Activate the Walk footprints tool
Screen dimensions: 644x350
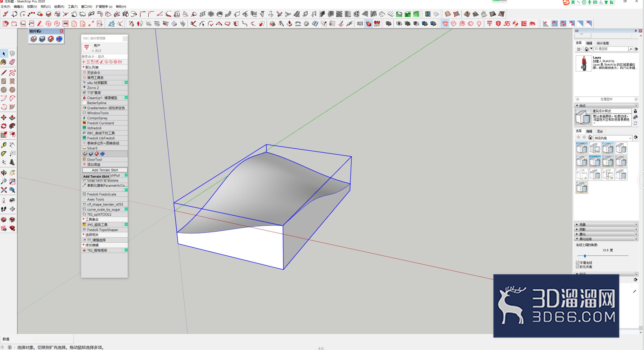4,209
